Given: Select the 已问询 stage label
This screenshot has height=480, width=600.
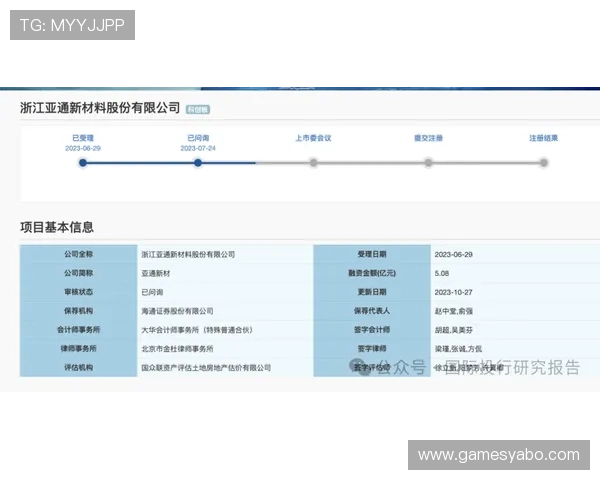Looking at the screenshot, I should [x=198, y=138].
